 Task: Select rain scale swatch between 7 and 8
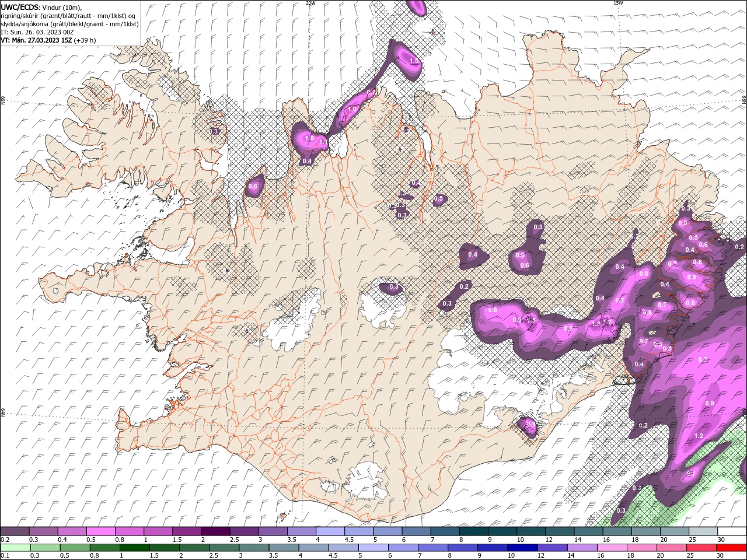[x=432, y=547]
